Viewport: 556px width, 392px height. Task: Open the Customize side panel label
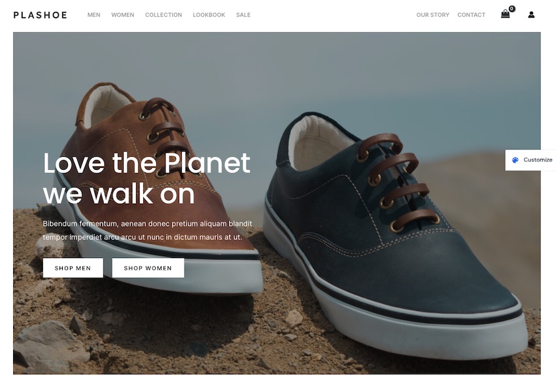coord(538,160)
